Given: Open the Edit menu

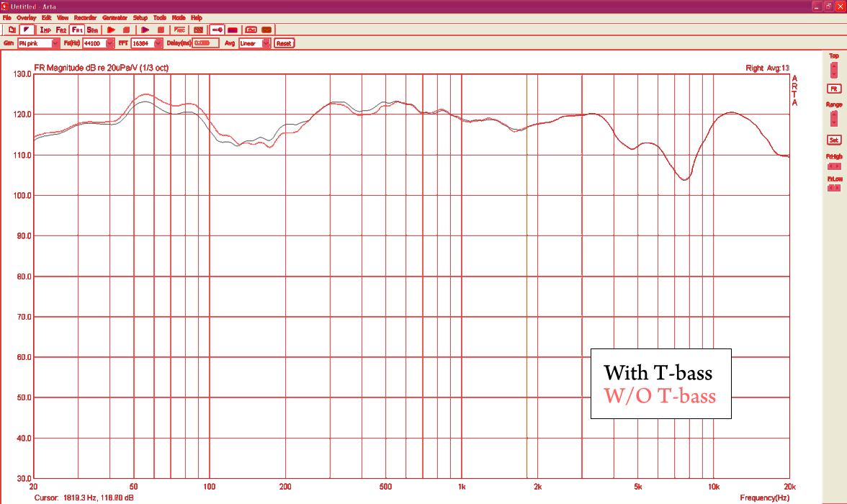Looking at the screenshot, I should point(46,18).
